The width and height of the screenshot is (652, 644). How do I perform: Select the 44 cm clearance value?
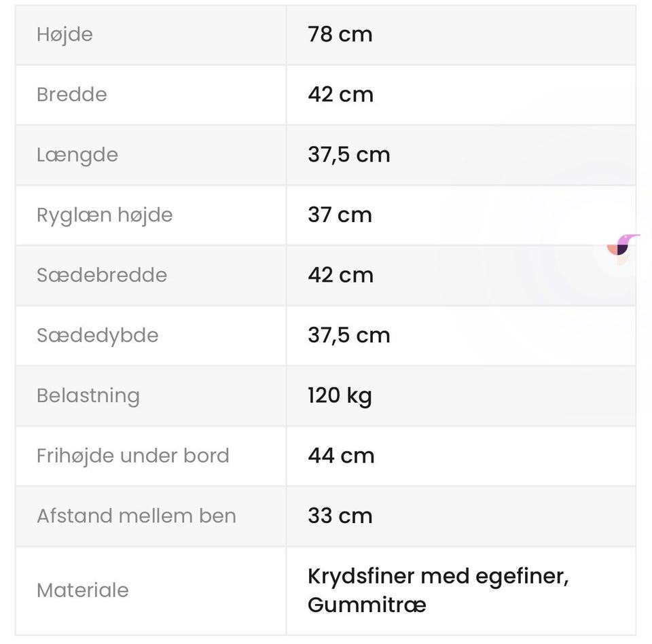pos(341,456)
